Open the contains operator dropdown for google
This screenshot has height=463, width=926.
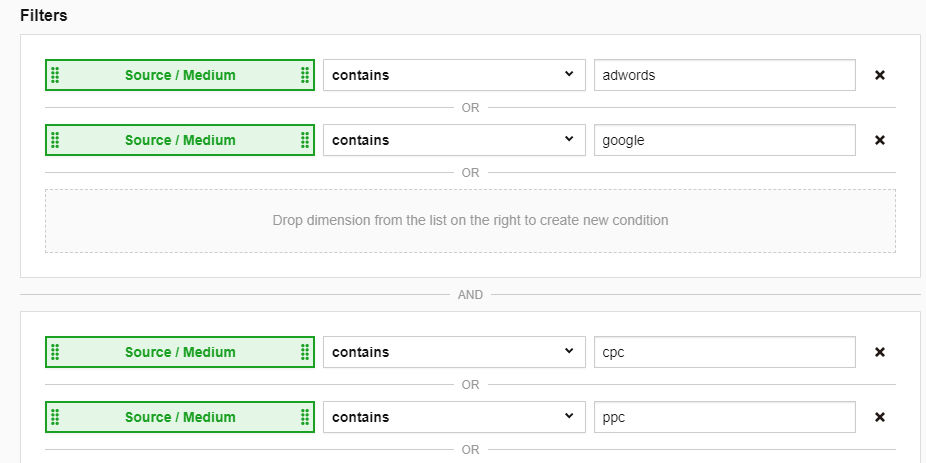453,140
